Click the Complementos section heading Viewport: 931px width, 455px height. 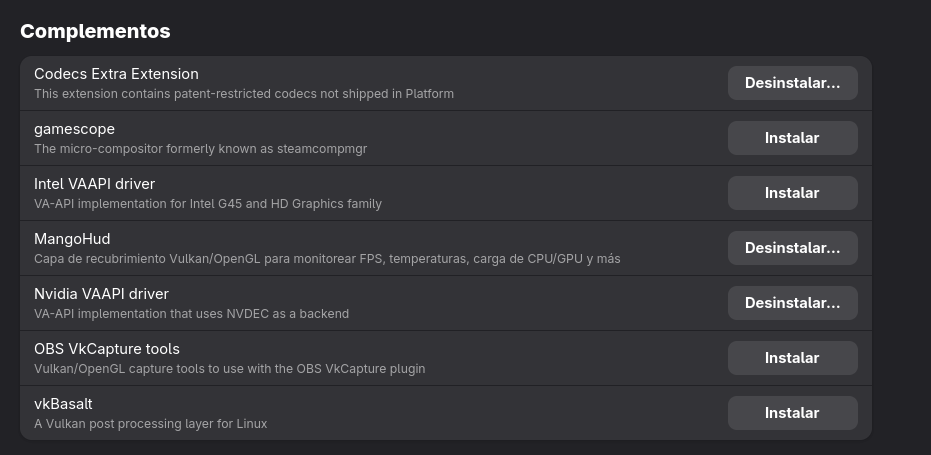tap(95, 31)
